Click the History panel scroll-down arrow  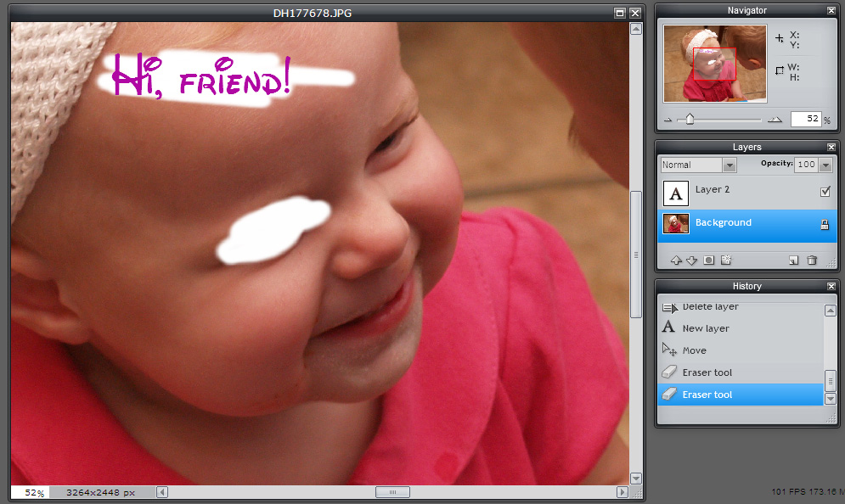(x=830, y=399)
